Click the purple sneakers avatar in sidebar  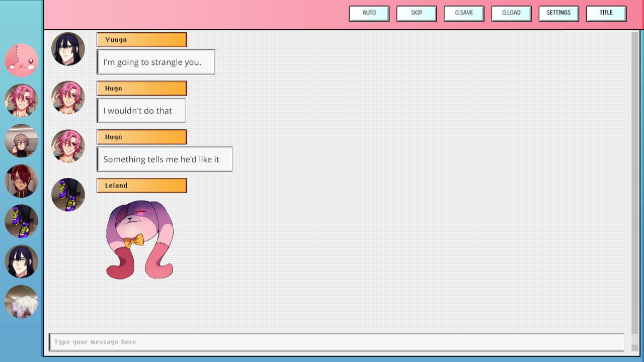[22, 221]
